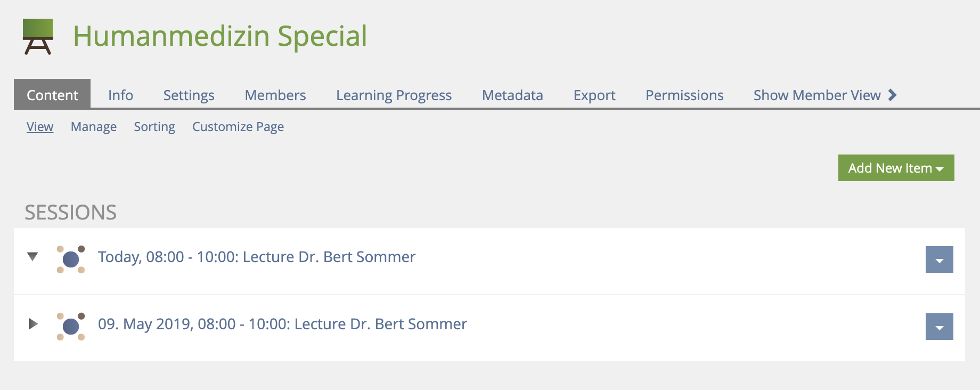Screen dimensions: 980x390
Task: Open the Export tab
Action: [x=594, y=95]
